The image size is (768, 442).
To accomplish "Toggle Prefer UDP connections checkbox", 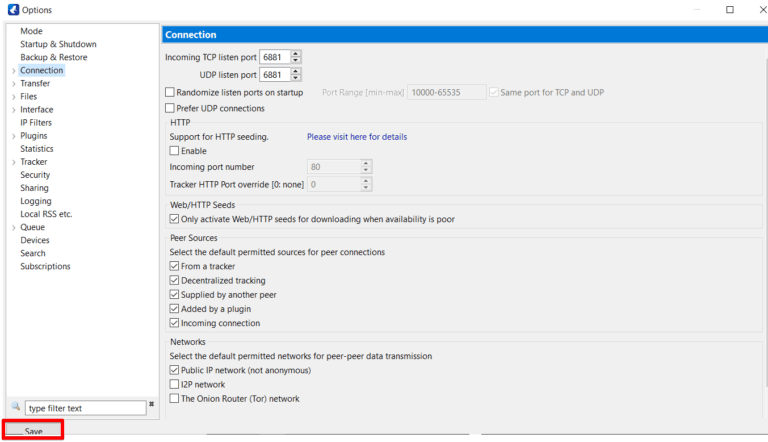I will (170, 108).
